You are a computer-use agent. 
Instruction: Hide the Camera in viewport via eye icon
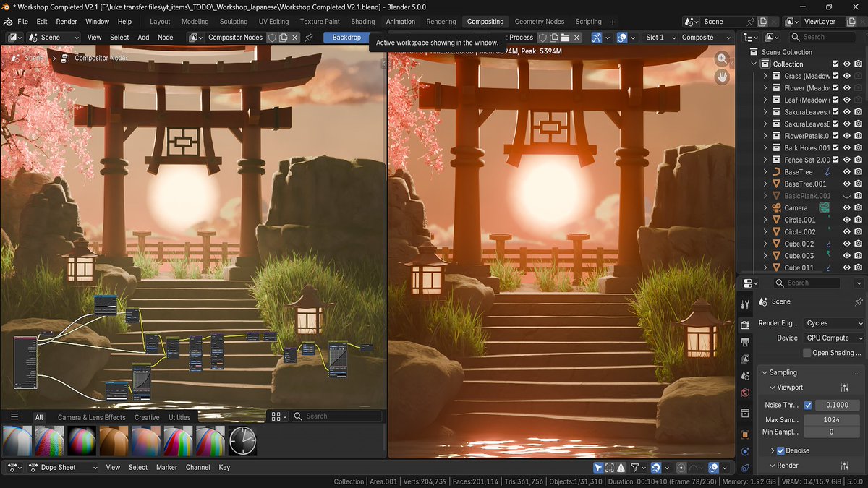[x=847, y=207]
